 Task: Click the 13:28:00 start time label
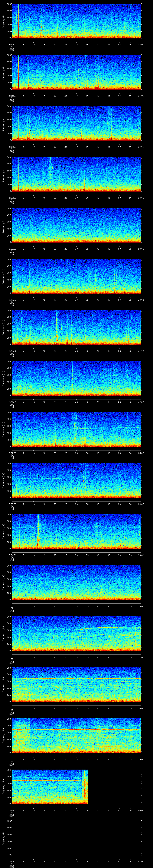click(12, 249)
